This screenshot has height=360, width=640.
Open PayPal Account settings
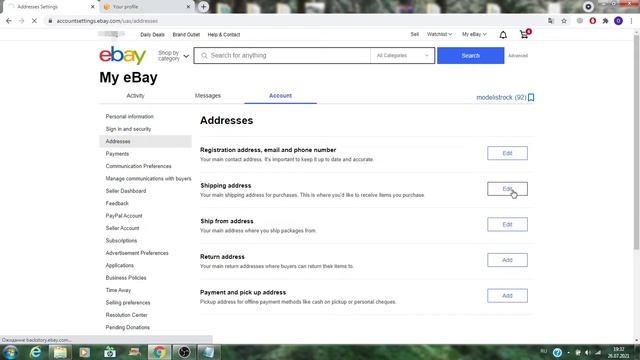[x=124, y=216]
